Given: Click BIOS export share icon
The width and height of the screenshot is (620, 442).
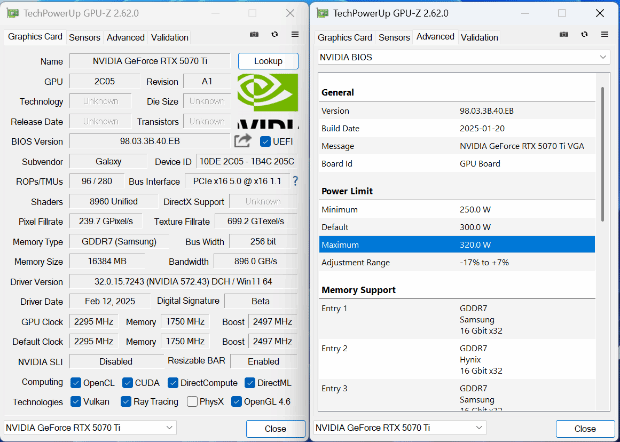Looking at the screenshot, I should pyautogui.click(x=242, y=141).
